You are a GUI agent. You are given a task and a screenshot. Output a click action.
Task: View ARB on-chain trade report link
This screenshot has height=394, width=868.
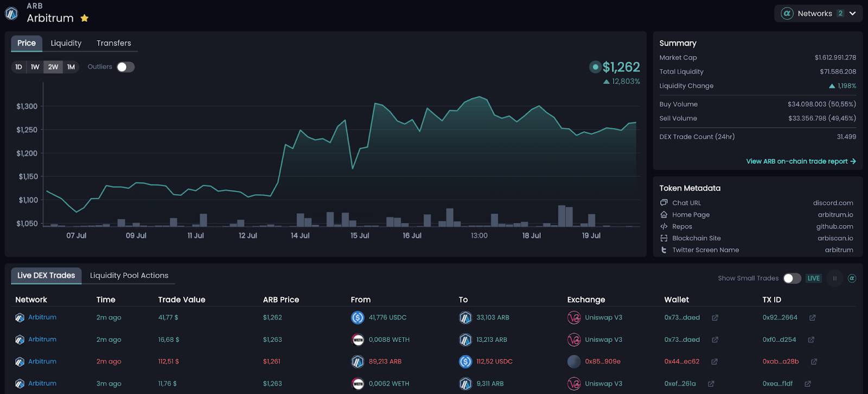click(801, 162)
